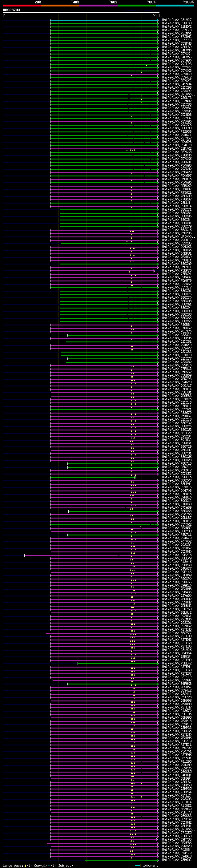Open hit UniRef100_B1NEV2

click(x=177, y=26)
